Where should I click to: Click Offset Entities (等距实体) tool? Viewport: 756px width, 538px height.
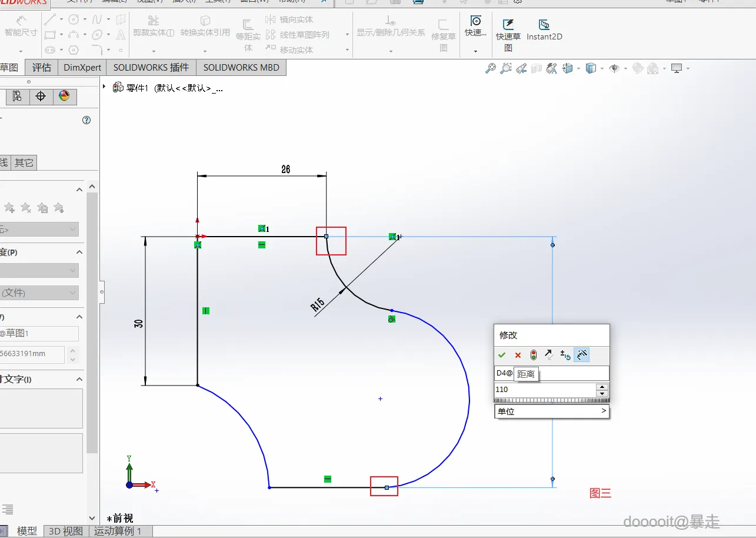[248, 35]
